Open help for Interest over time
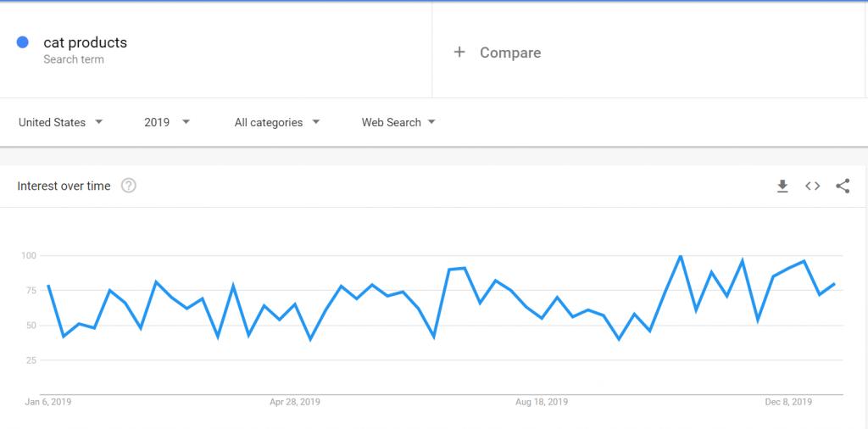Image resolution: width=868 pixels, height=429 pixels. click(x=129, y=186)
